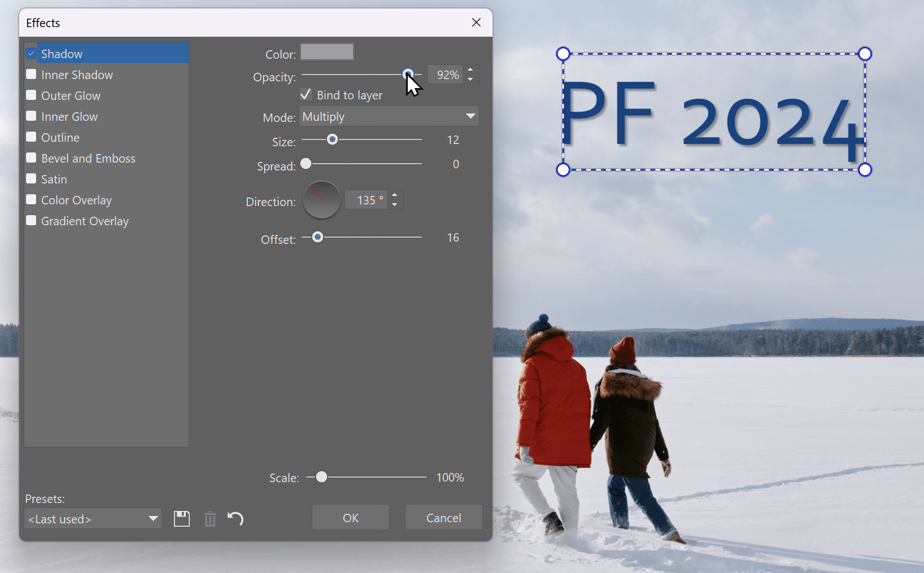The image size is (924, 573).
Task: Close the Effects dialog
Action: (476, 23)
